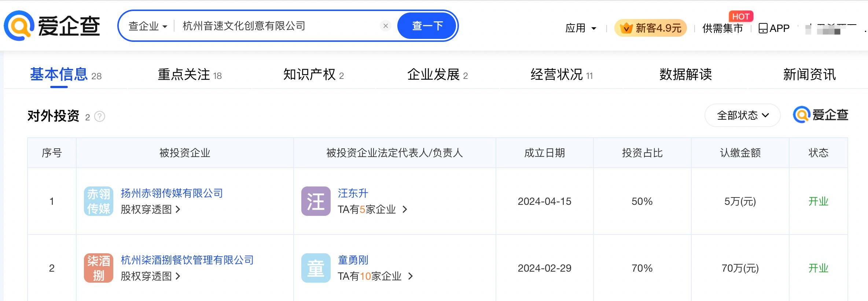Click the 50% investment ratio cell
868x301 pixels.
click(x=642, y=201)
